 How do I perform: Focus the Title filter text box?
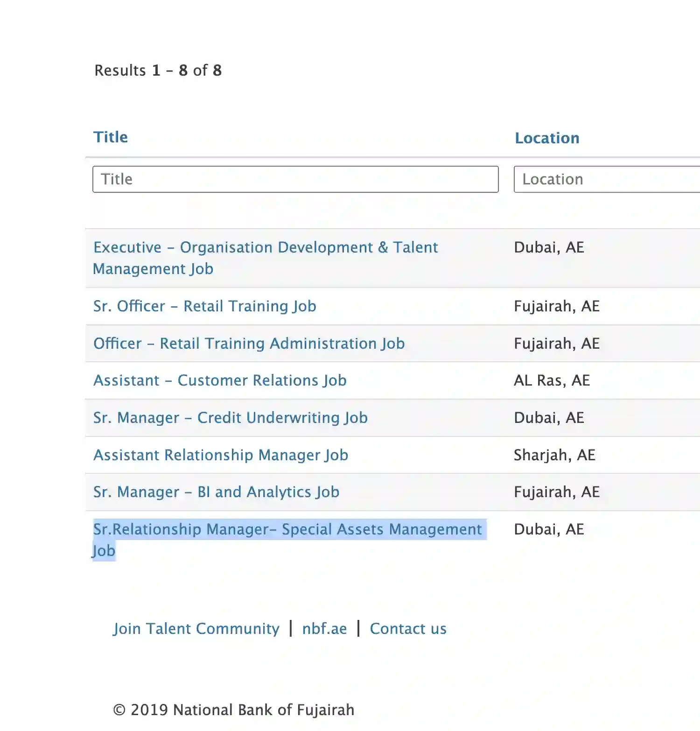pos(295,179)
